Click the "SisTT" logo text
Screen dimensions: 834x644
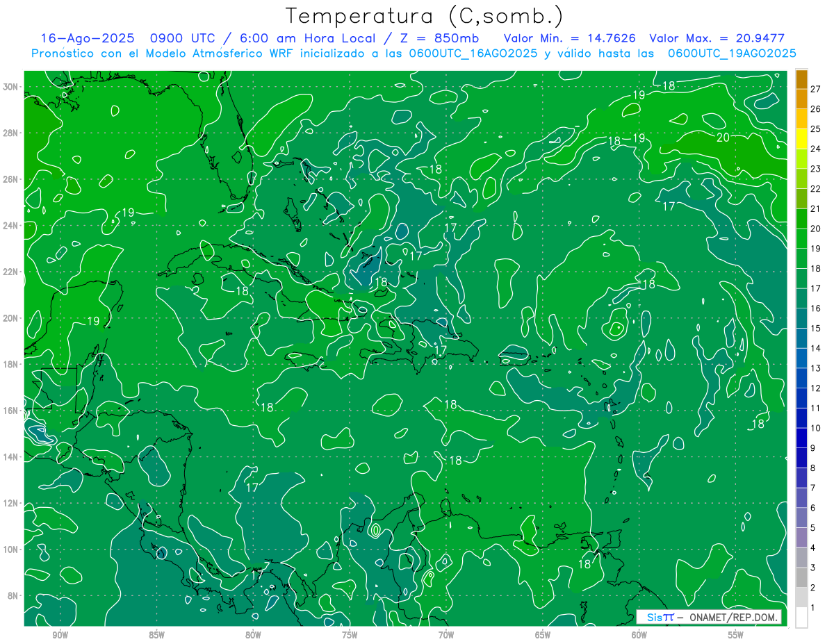click(x=660, y=617)
